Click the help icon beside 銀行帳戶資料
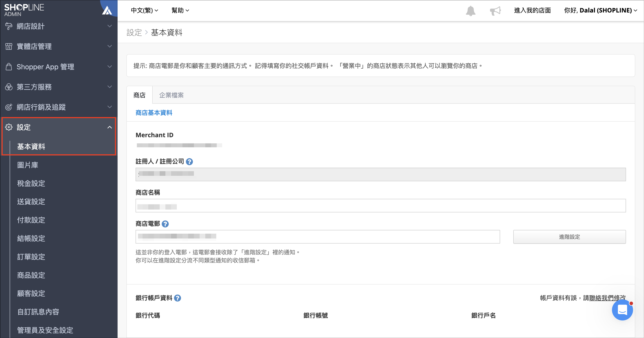Image resolution: width=644 pixels, height=338 pixels. coord(177,298)
